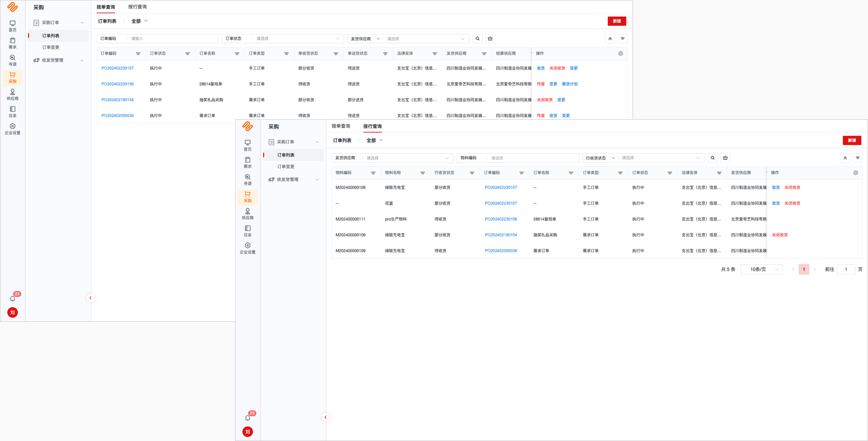Collapse side menu arrow in front window
Viewport: 868px width, 441px height.
(325, 417)
